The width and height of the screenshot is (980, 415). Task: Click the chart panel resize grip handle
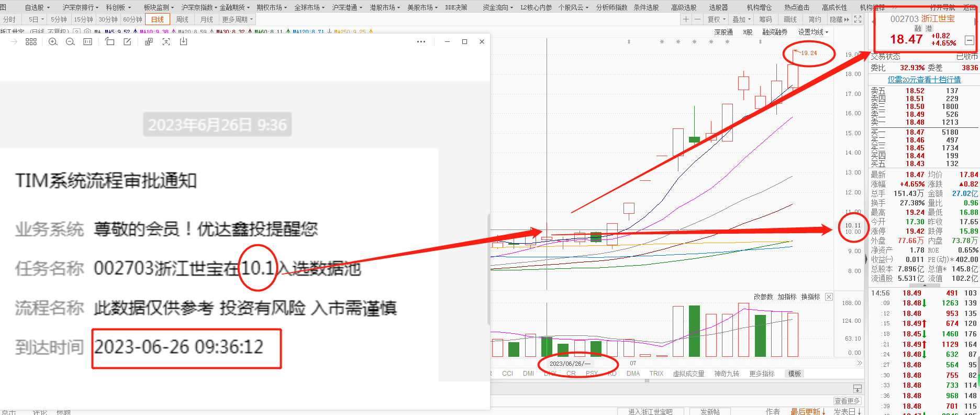tap(647, 381)
